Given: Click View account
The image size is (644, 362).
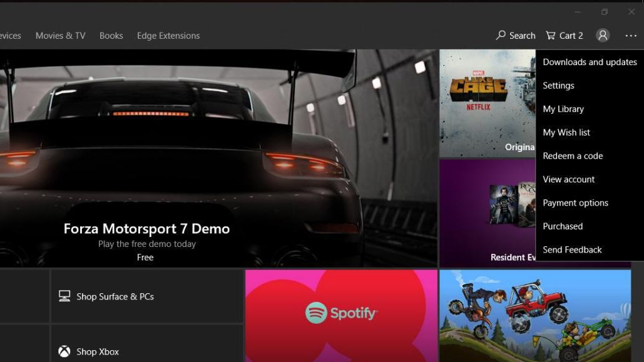Looking at the screenshot, I should pos(568,179).
